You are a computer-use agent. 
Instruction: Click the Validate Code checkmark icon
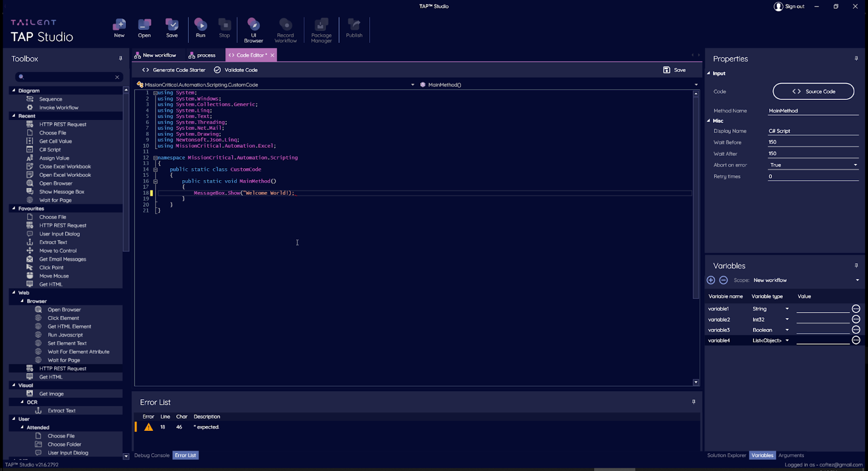click(x=218, y=70)
